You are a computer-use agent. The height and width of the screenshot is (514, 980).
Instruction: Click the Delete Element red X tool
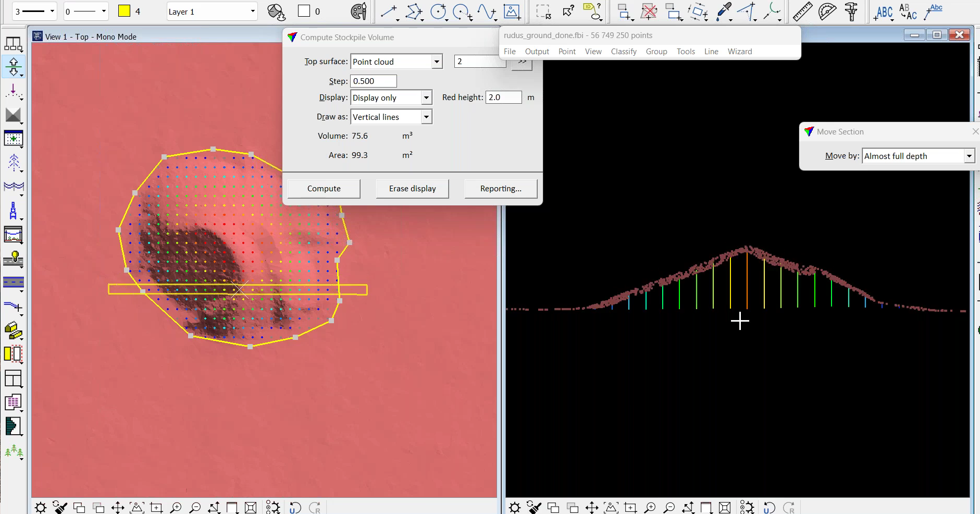point(649,11)
